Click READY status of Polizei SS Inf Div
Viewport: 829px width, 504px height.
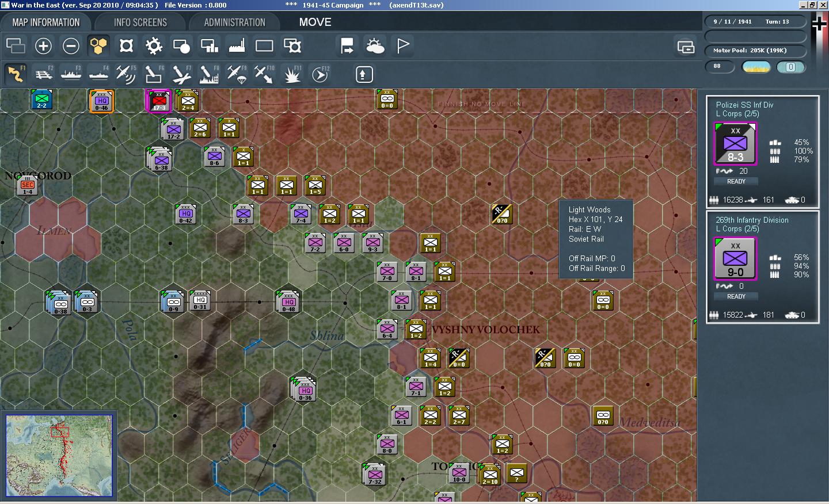[x=736, y=181]
